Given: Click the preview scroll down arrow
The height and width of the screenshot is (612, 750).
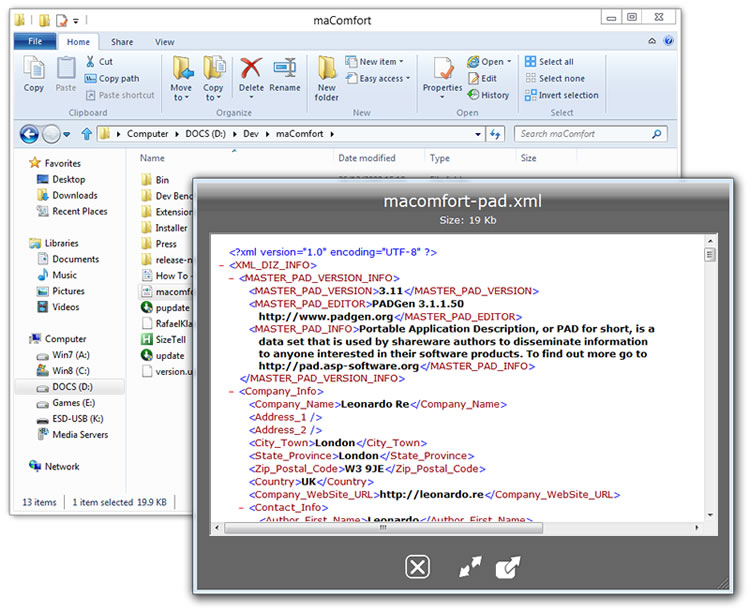Looking at the screenshot, I should pos(710,515).
